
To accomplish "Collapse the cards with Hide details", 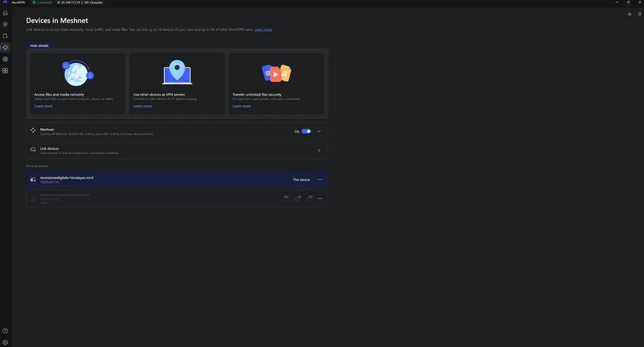I will (39, 46).
